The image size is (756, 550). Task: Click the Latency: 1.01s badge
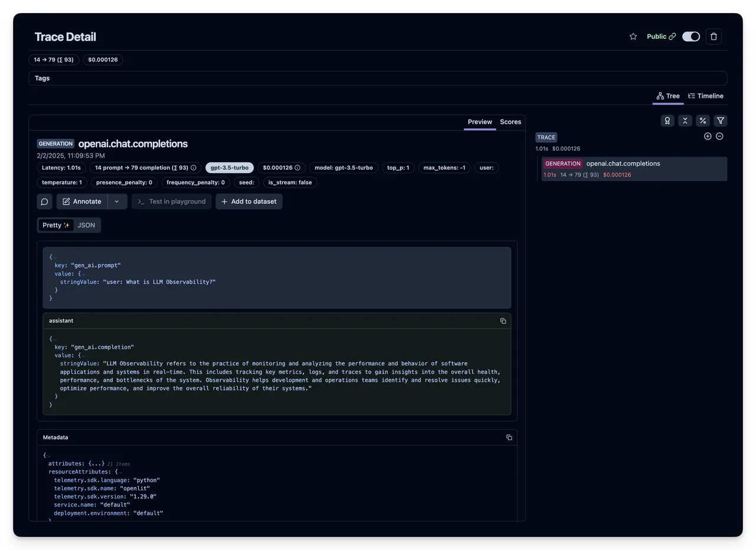pos(61,168)
